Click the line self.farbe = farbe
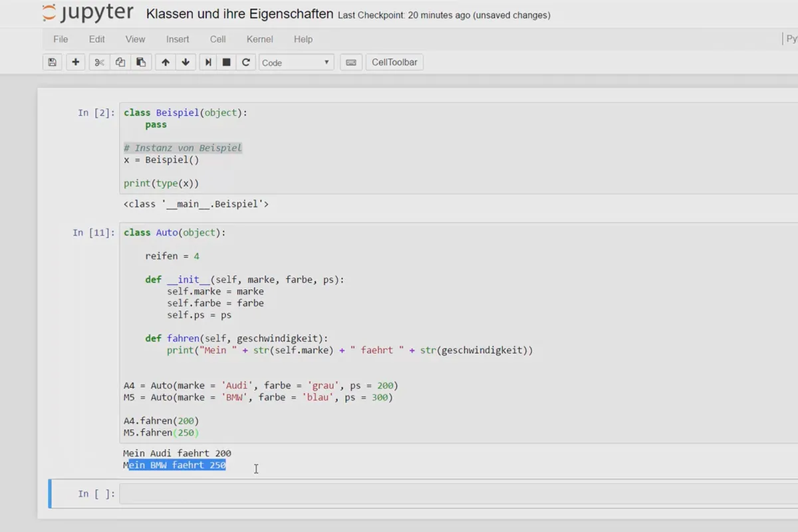This screenshot has width=798, height=532. click(215, 303)
